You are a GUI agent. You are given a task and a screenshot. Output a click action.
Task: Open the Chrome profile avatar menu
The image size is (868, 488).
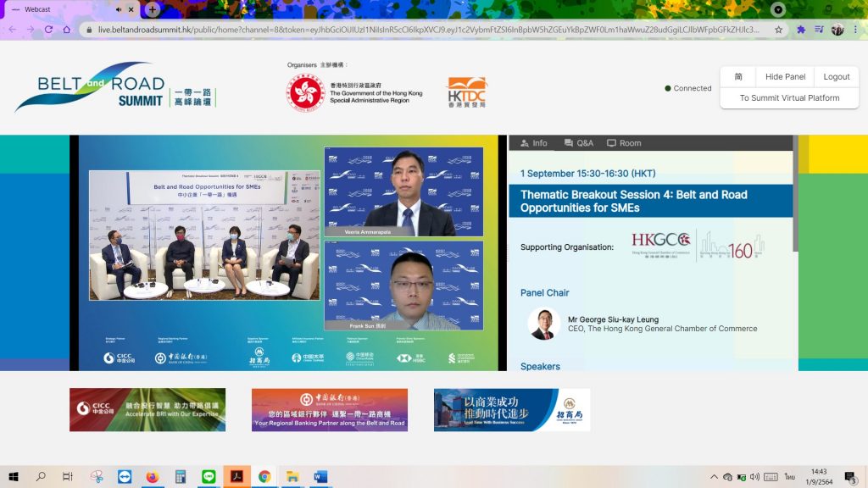[837, 29]
